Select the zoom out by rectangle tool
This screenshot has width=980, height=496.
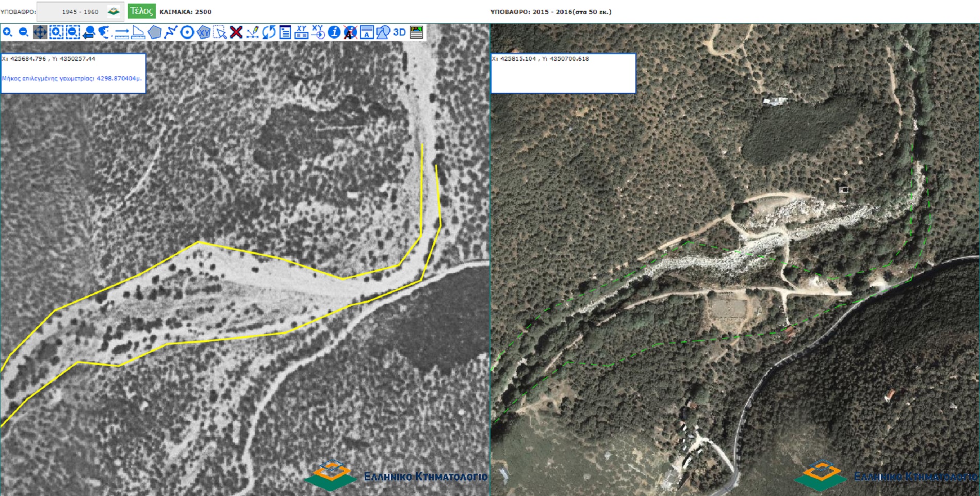click(73, 32)
